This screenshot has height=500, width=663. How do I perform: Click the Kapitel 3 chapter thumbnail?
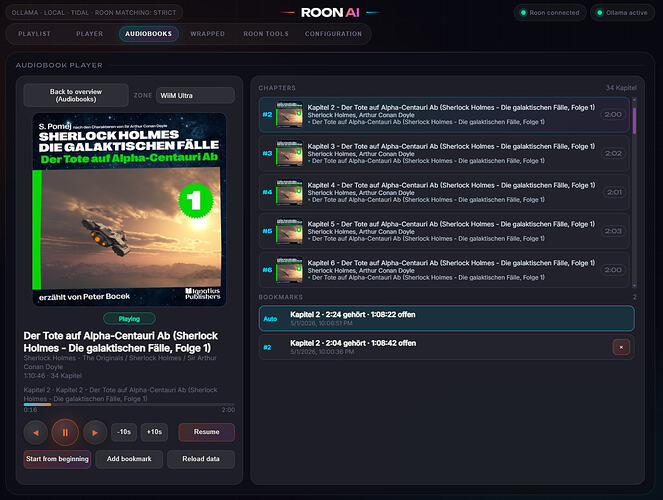(x=289, y=153)
